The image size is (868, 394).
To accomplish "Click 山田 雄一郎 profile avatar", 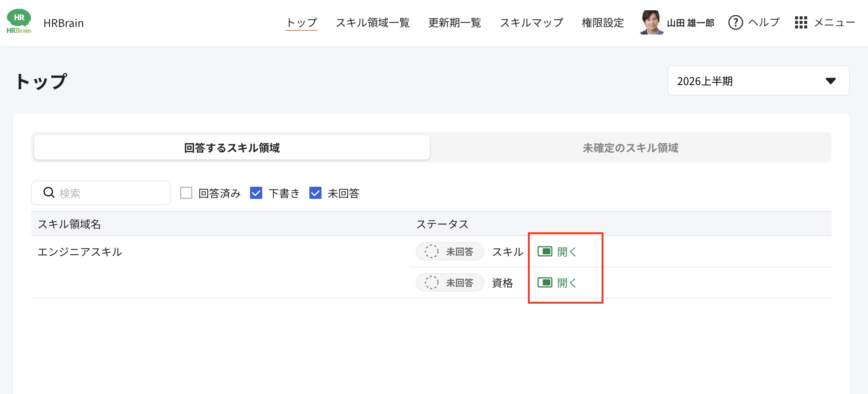I will click(x=651, y=22).
